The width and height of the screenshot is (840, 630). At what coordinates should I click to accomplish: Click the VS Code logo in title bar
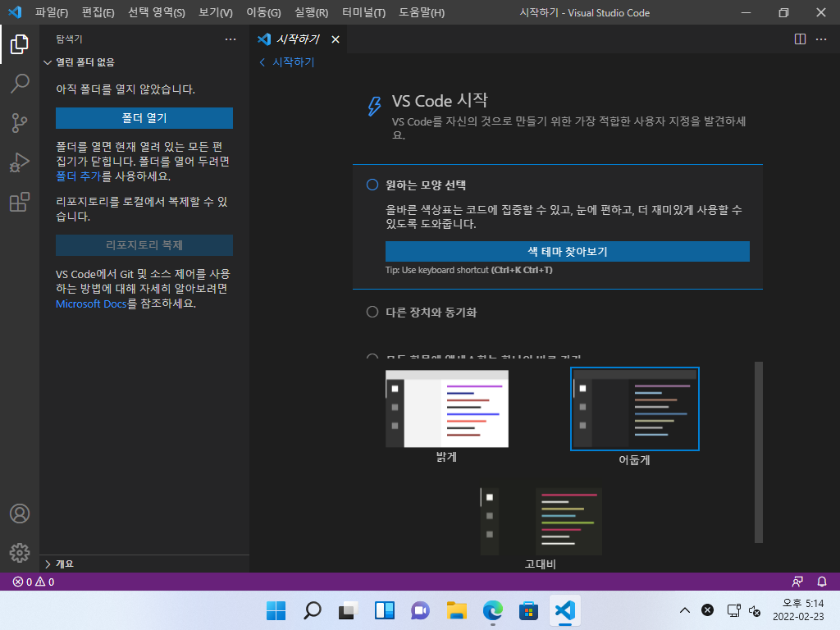click(15, 11)
